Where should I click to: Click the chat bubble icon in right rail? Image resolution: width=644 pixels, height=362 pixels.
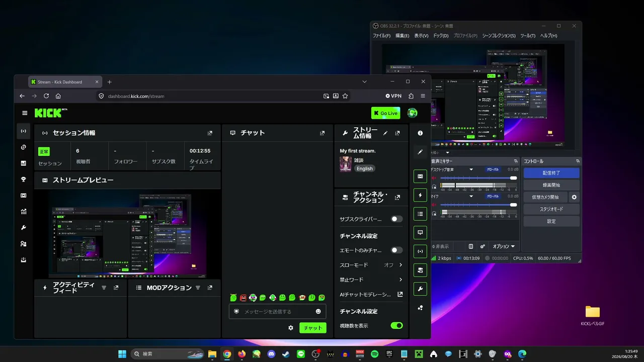(420, 232)
